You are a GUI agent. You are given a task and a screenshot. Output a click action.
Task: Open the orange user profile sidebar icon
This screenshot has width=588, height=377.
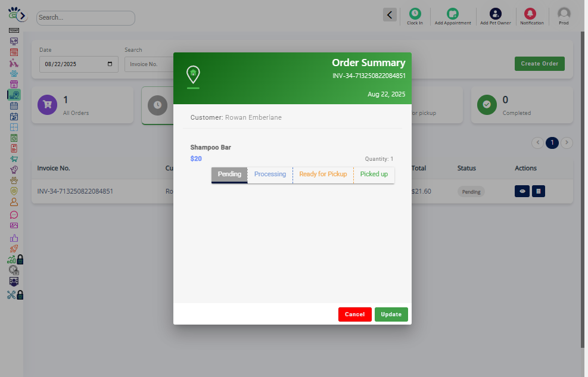(14, 202)
